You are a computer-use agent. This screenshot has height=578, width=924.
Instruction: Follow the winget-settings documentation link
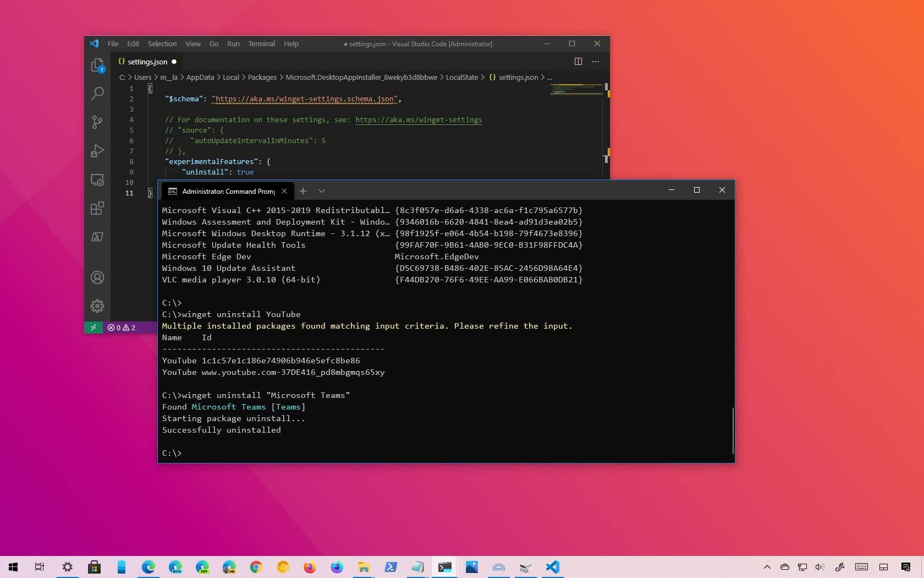point(419,120)
